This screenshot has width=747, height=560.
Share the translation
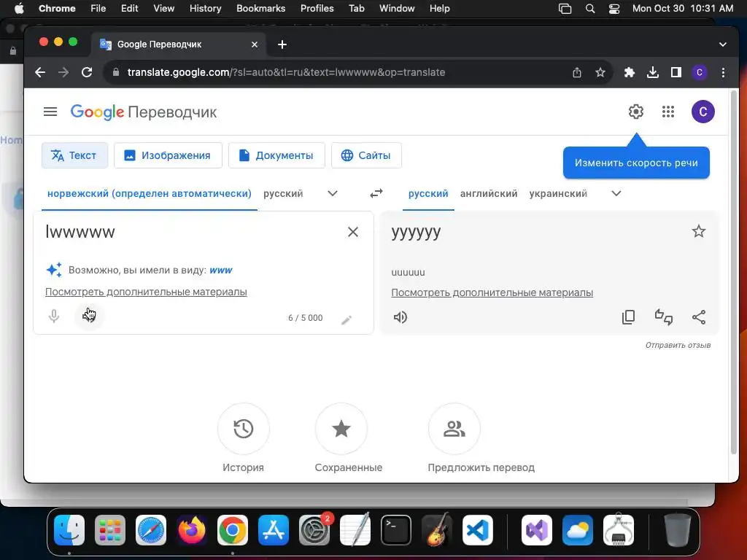[698, 317]
